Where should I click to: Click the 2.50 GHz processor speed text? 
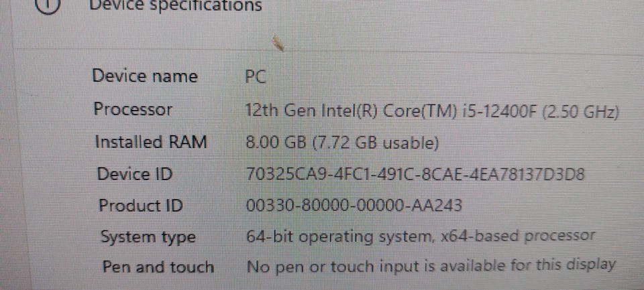pyautogui.click(x=580, y=112)
